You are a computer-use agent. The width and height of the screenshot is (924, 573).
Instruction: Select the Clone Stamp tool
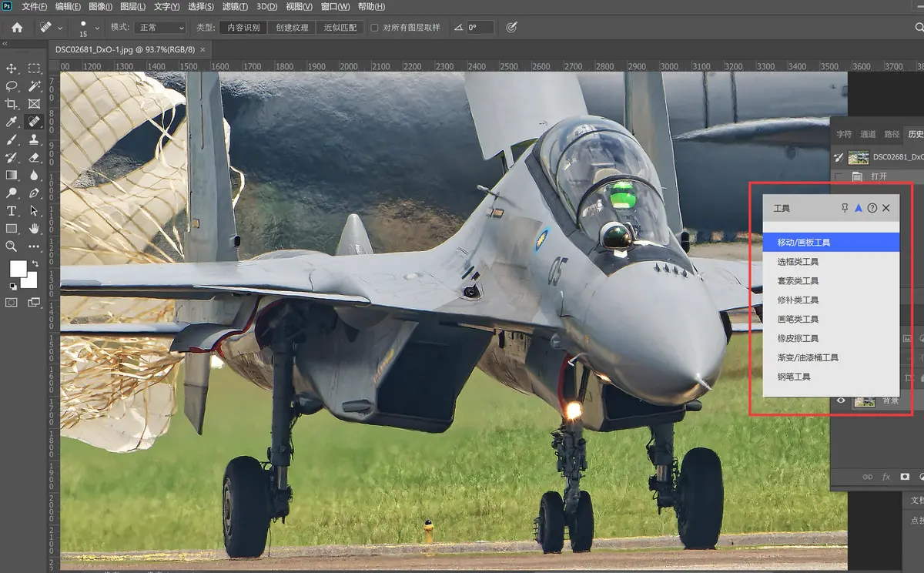(x=34, y=139)
